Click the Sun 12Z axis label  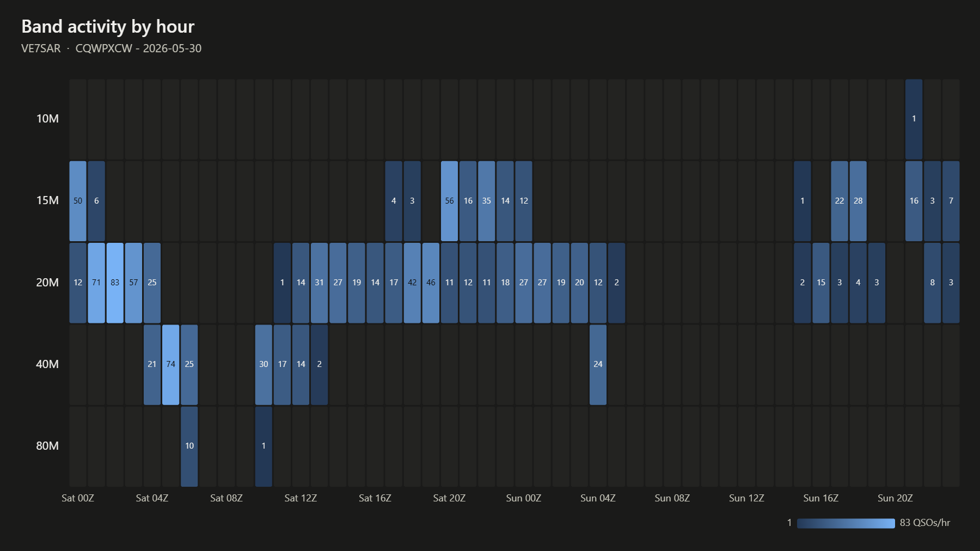(x=746, y=498)
